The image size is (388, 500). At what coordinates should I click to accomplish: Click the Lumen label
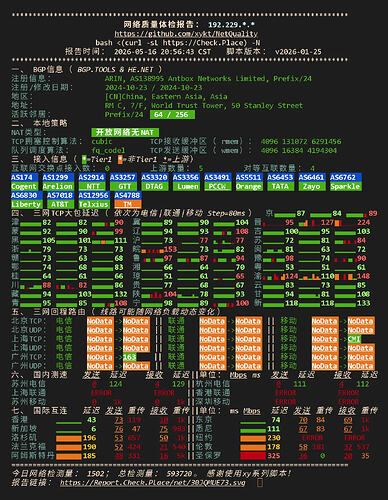(x=186, y=186)
